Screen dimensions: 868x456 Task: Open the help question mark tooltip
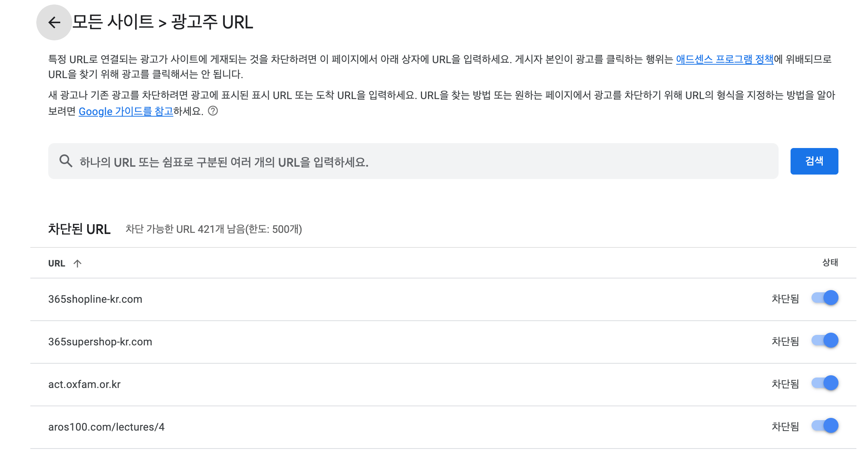(214, 111)
